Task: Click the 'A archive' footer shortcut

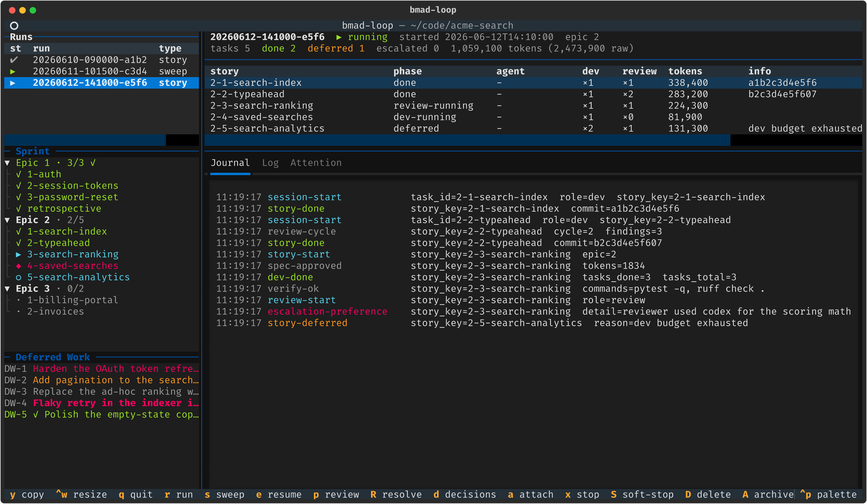Action: click(768, 495)
